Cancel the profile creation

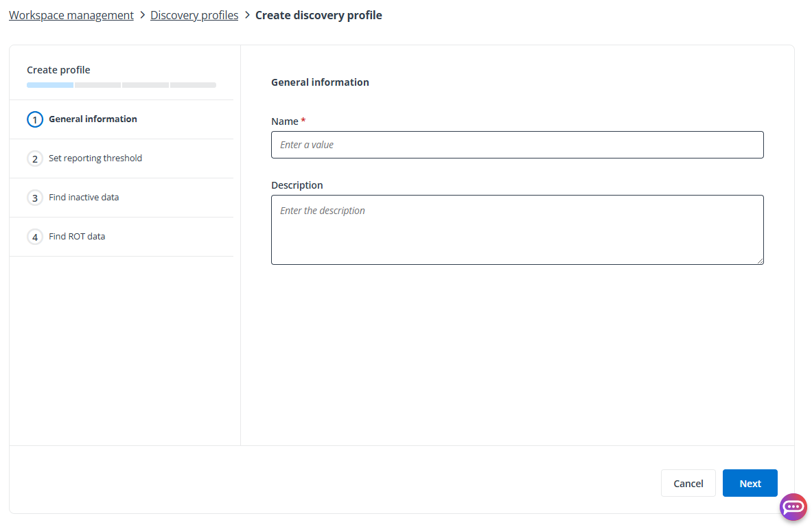tap(688, 483)
